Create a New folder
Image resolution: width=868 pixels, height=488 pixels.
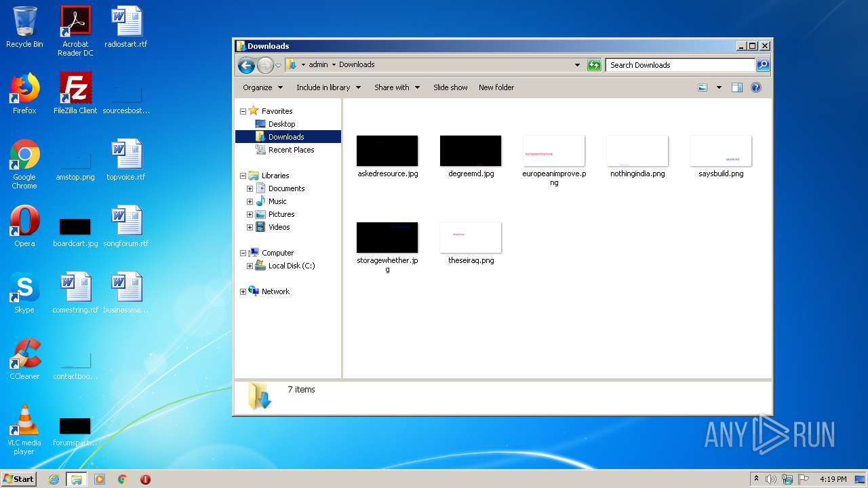[496, 87]
